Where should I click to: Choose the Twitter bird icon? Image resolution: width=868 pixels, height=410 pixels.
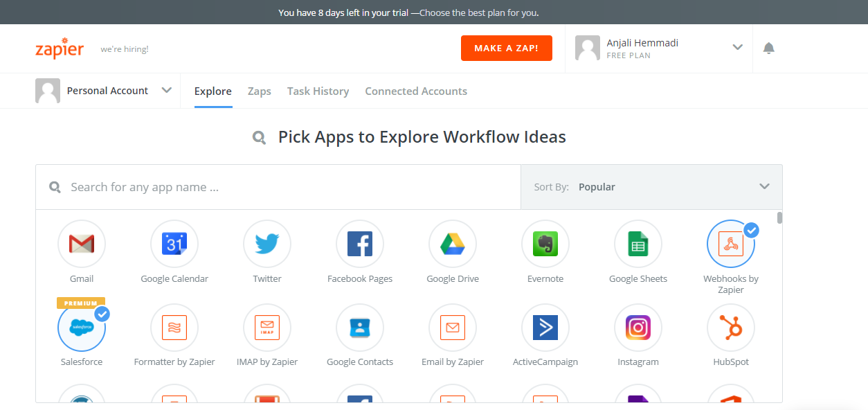pos(267,244)
